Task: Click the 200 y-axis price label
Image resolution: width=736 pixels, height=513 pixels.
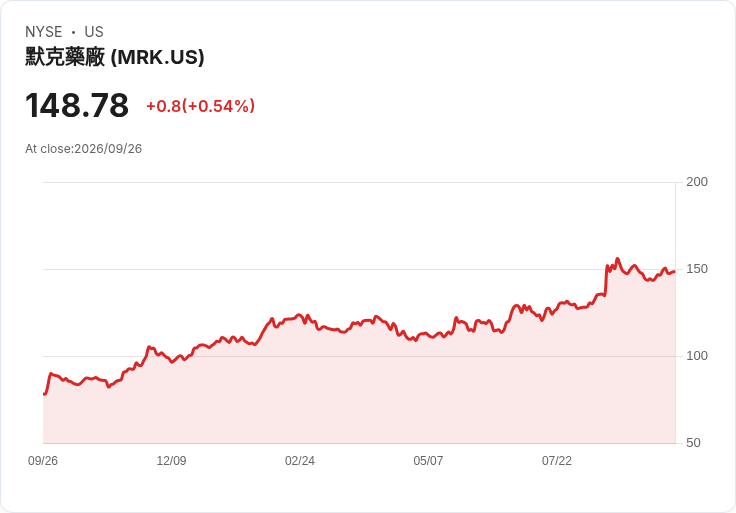Action: pos(697,182)
